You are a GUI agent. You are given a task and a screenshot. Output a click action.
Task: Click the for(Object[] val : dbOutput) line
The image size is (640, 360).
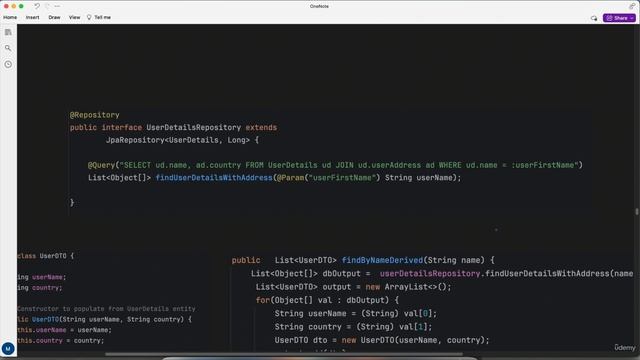click(327, 300)
